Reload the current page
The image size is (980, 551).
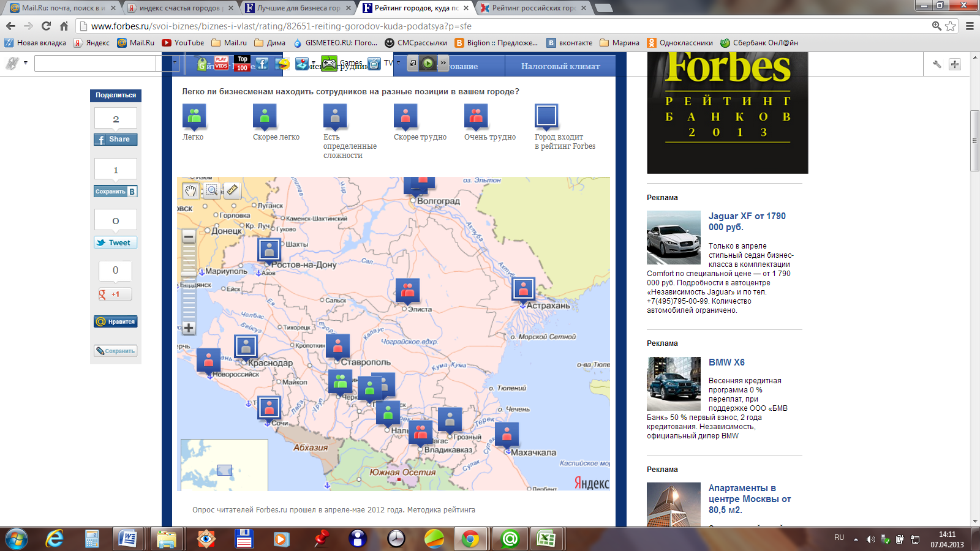46,26
